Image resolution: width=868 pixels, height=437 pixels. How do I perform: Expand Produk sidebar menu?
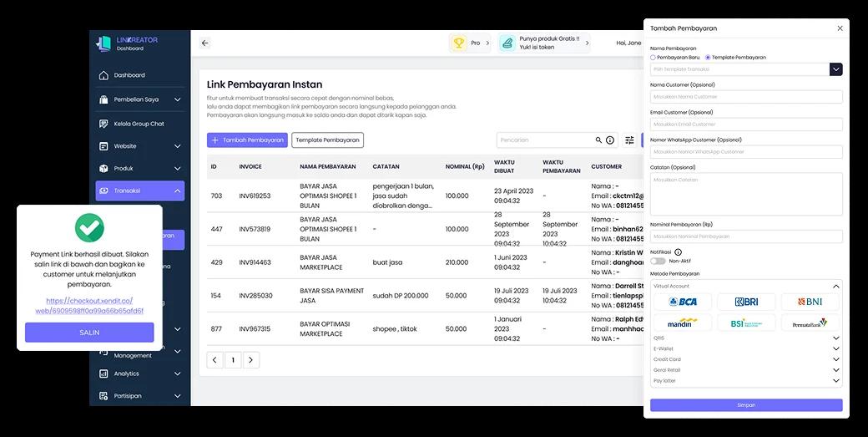177,169
